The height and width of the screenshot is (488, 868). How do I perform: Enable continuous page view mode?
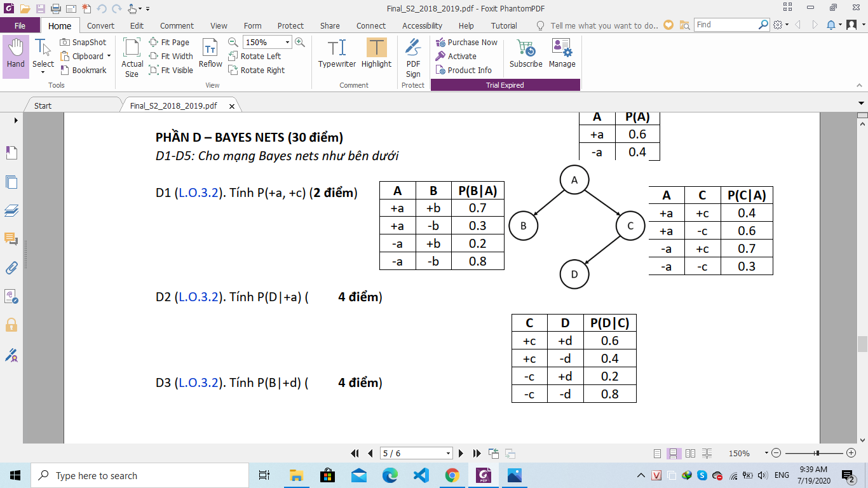(x=672, y=454)
